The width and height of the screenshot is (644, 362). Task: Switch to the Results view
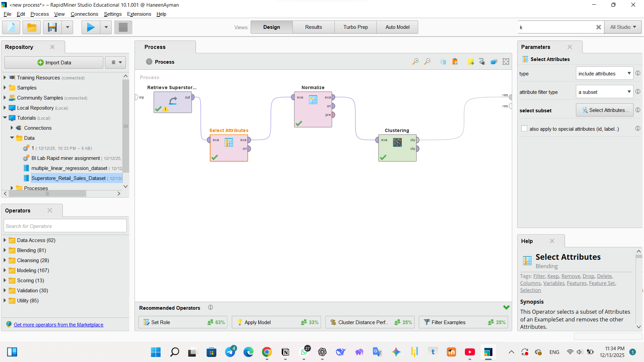[313, 27]
